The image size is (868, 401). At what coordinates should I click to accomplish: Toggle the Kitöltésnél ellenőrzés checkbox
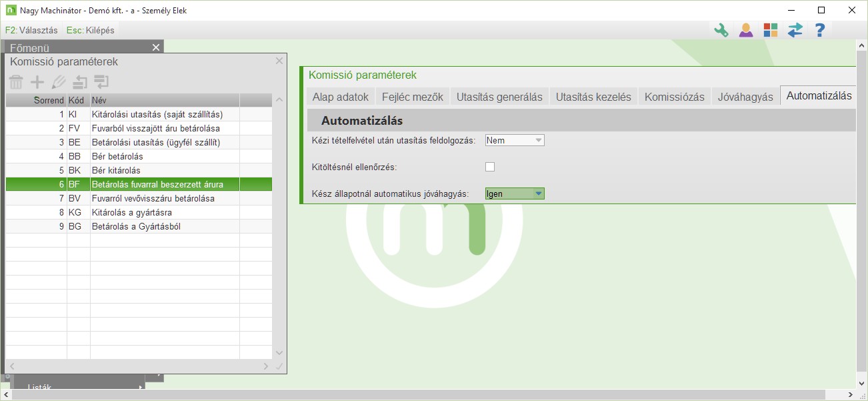coord(490,167)
